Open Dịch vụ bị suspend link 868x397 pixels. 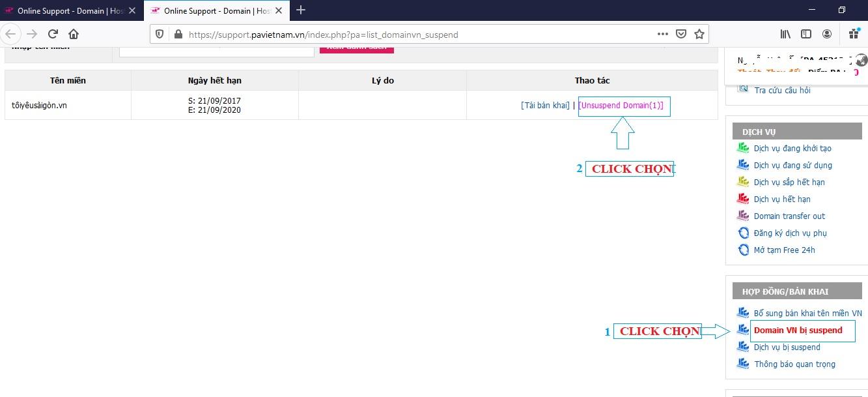tap(787, 347)
